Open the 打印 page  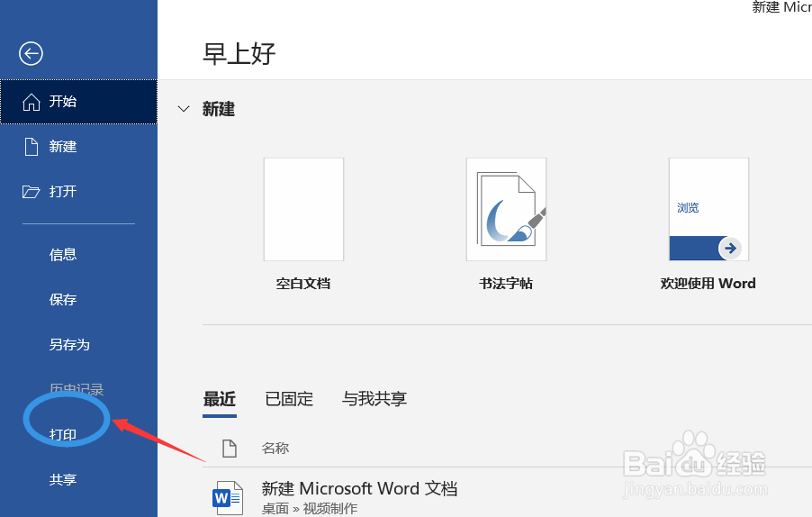click(x=63, y=434)
